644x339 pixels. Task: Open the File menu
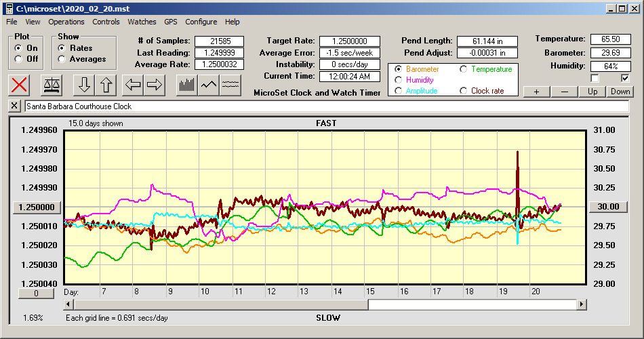point(12,22)
